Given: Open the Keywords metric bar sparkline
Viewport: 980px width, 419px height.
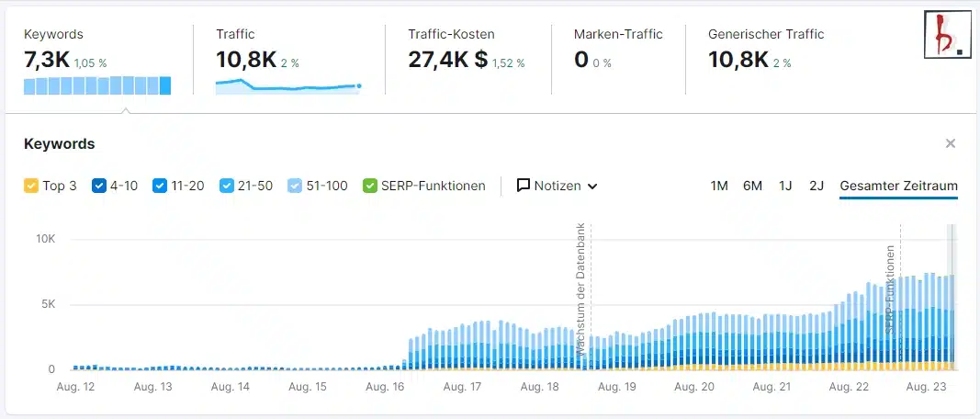Looking at the screenshot, I should click(x=97, y=86).
